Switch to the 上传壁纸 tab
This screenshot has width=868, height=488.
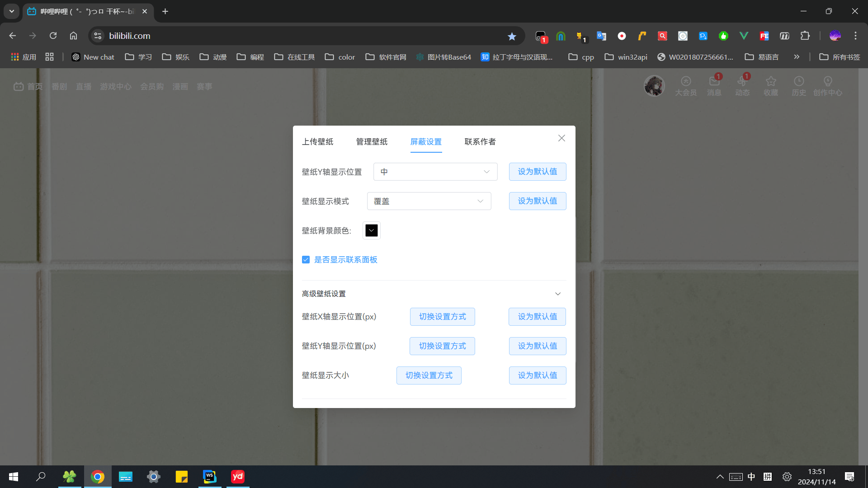point(317,142)
